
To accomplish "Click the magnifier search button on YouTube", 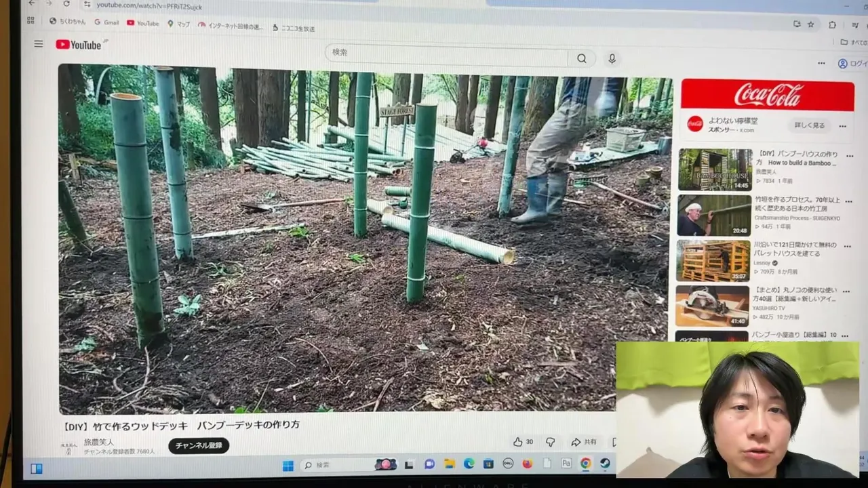I will [582, 59].
